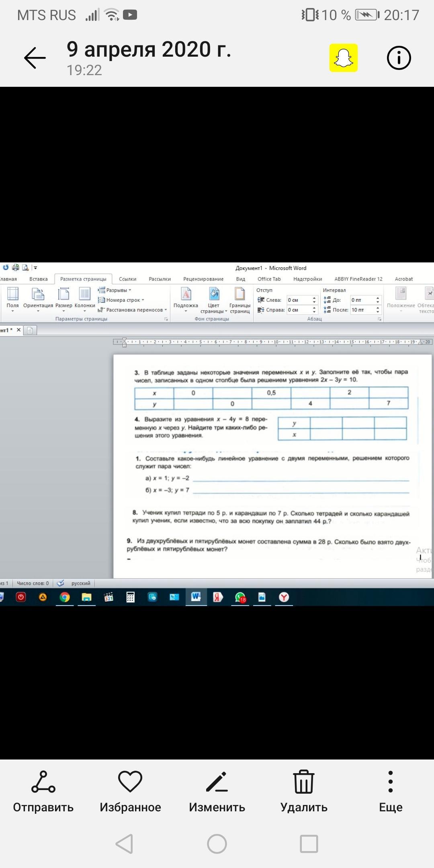Tap the Удалить delete button
This screenshot has width=434, height=868.
[304, 792]
